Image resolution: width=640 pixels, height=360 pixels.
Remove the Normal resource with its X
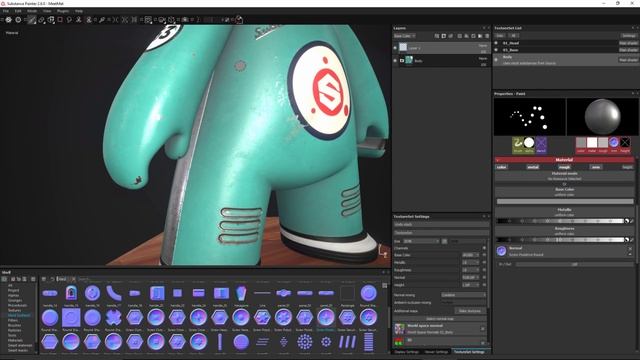click(x=630, y=249)
